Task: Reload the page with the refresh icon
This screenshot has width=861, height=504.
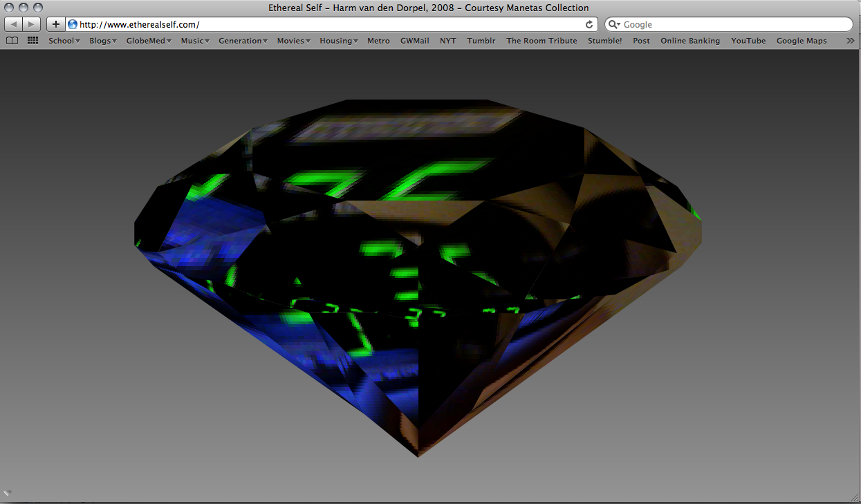Action: 589,24
